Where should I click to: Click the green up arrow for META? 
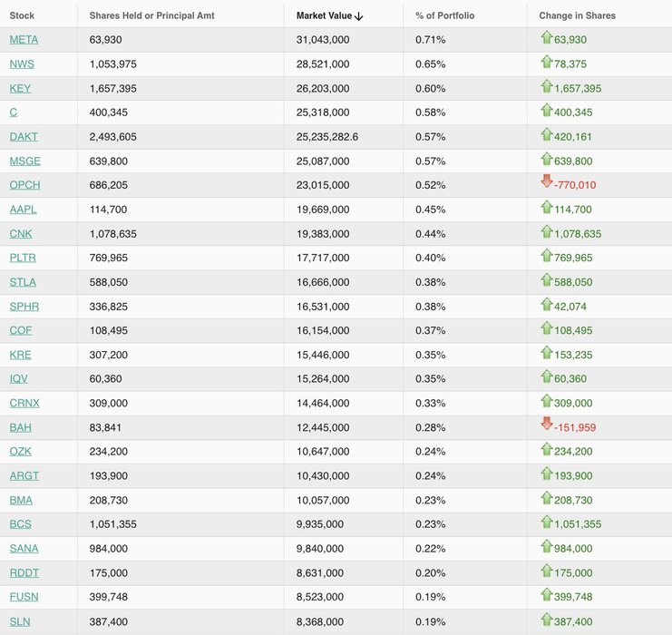click(547, 37)
